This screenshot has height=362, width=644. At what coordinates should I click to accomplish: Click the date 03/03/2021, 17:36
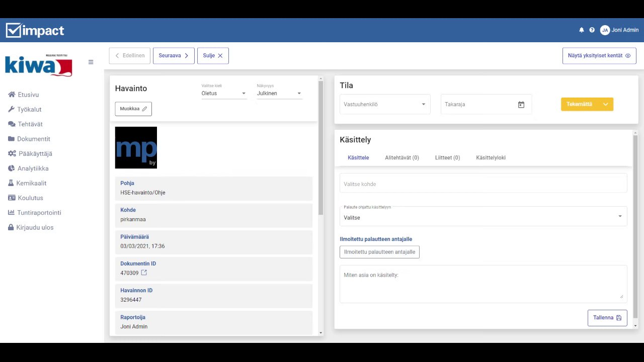tap(142, 246)
